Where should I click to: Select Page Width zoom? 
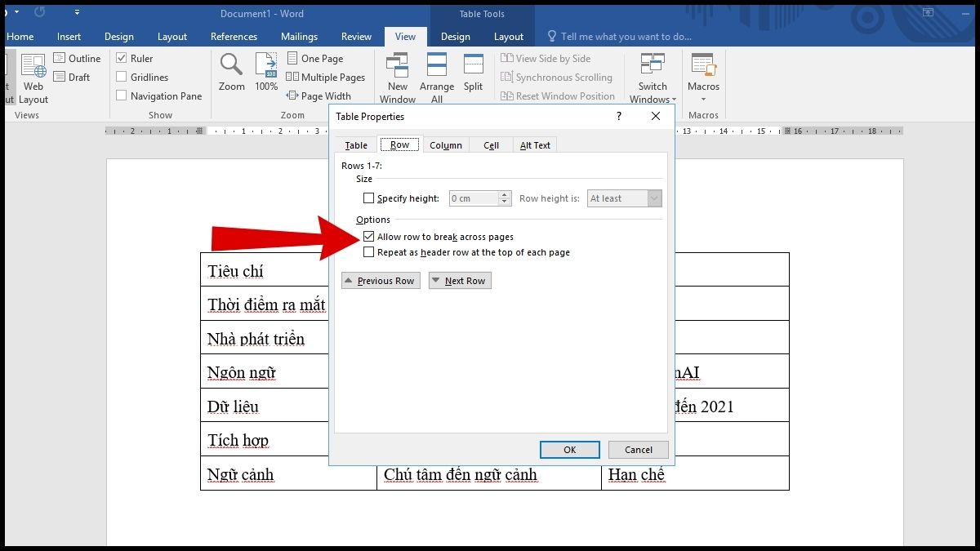[318, 96]
